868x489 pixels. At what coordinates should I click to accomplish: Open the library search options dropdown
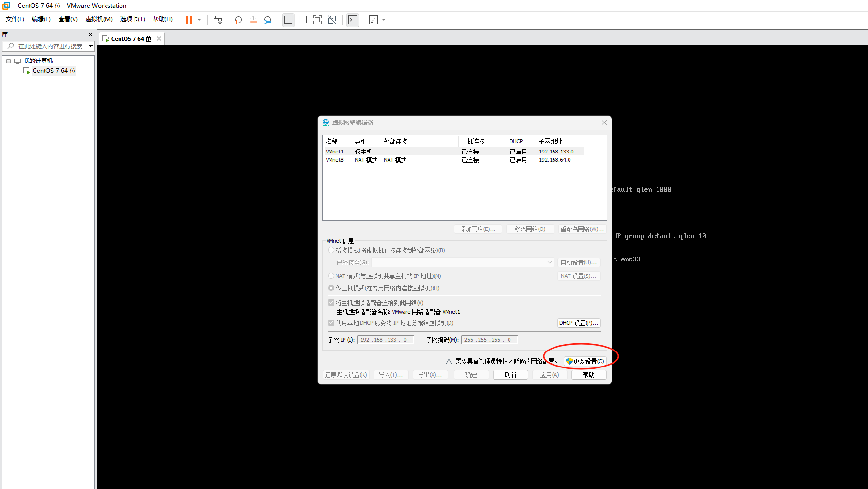tap(90, 46)
